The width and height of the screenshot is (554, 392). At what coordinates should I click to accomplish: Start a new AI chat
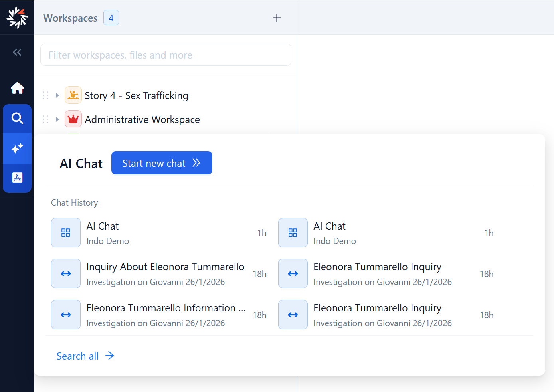coord(162,163)
